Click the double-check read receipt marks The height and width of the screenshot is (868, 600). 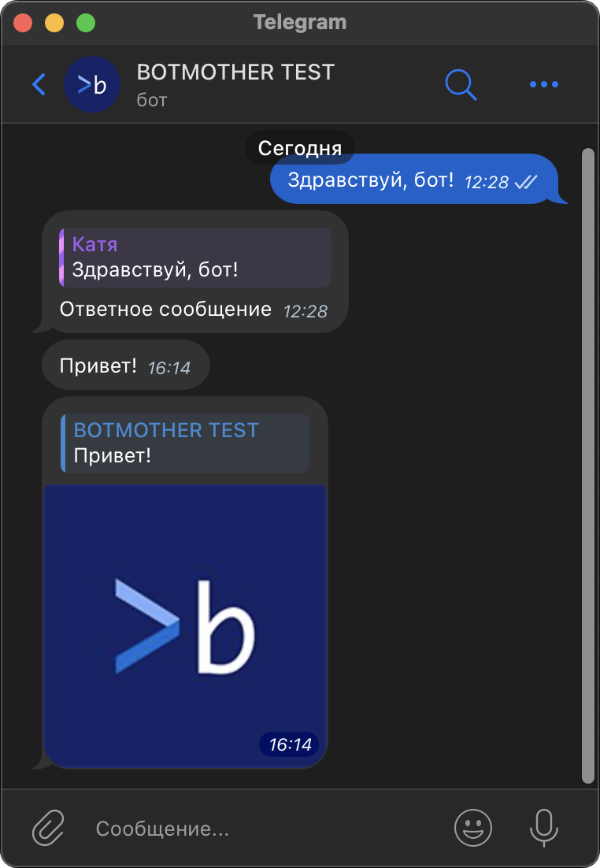click(525, 182)
